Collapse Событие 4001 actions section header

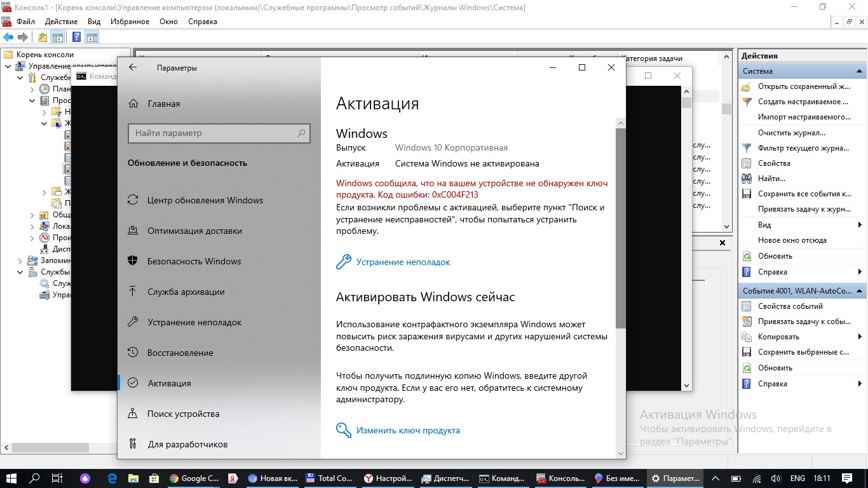tap(860, 291)
